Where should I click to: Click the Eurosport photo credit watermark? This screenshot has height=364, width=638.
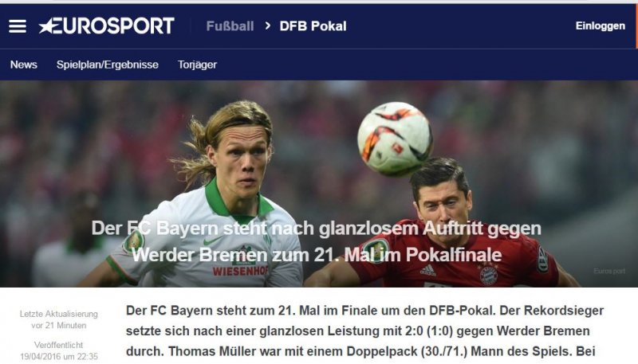click(609, 271)
